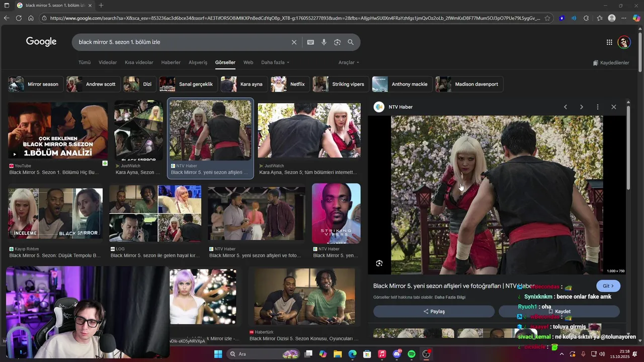This screenshot has height=362, width=644.
Task: Open the Habertürk gaming couch thumbnail
Action: (304, 297)
